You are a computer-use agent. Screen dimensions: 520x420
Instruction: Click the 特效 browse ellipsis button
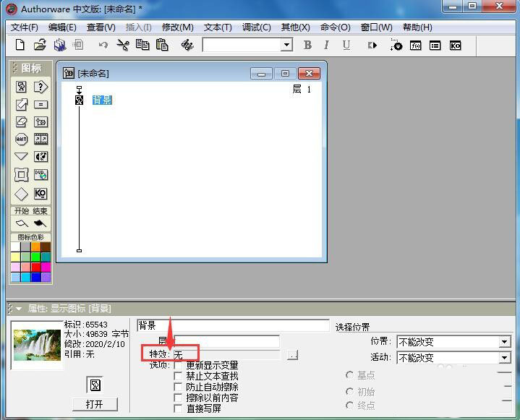(292, 355)
